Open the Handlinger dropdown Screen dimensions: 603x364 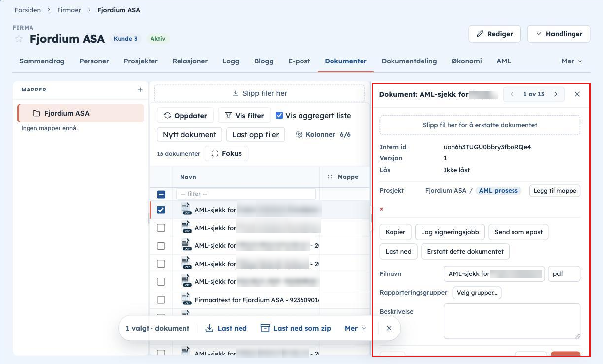pos(559,34)
